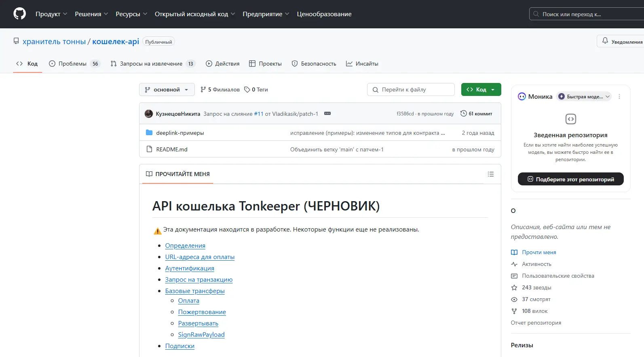The height and width of the screenshot is (357, 644).
Task: Jump to Развертывать subsection
Action: pos(198,323)
